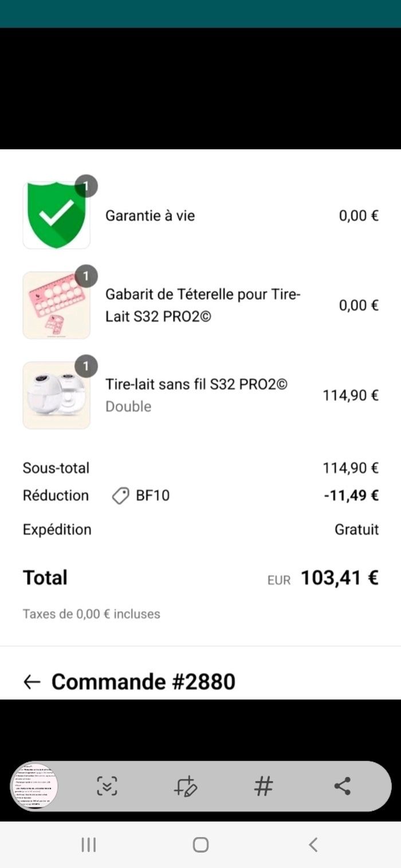Viewport: 401px width, 868px height.
Task: Tap the green warranty shield icon
Action: (x=56, y=215)
